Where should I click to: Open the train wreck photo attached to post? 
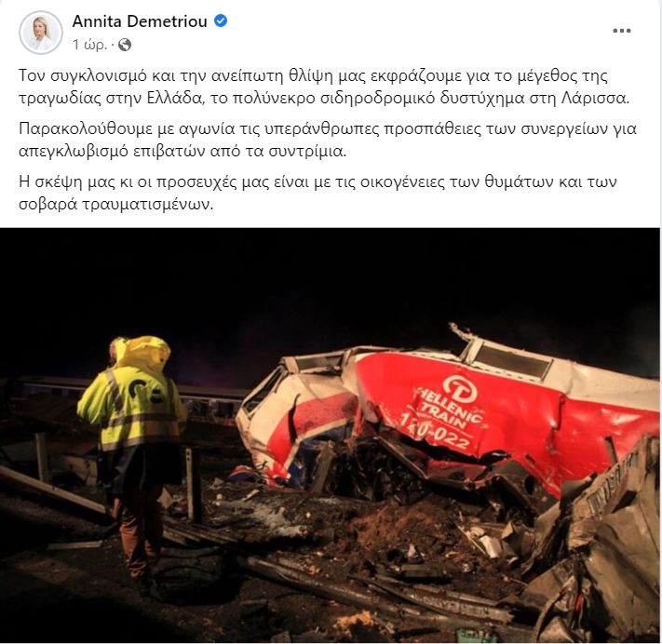[x=330, y=436]
